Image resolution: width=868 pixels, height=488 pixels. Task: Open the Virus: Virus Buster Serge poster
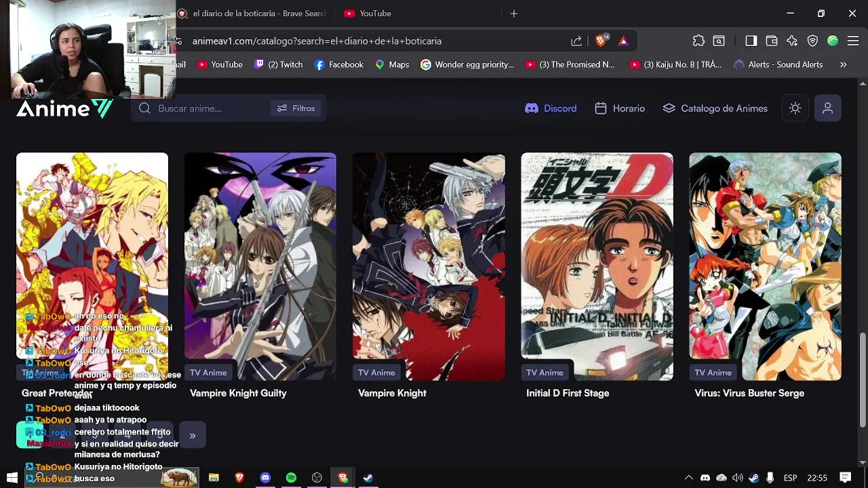click(765, 266)
